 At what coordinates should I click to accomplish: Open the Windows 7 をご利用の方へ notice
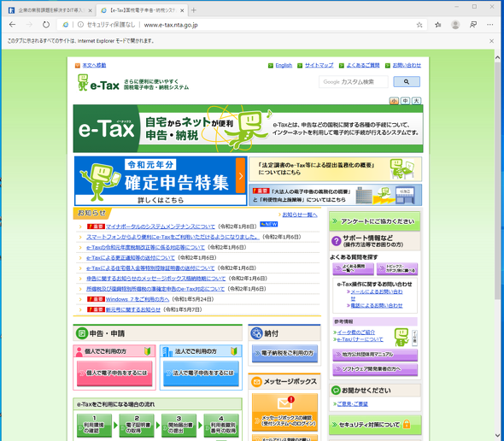(x=138, y=299)
